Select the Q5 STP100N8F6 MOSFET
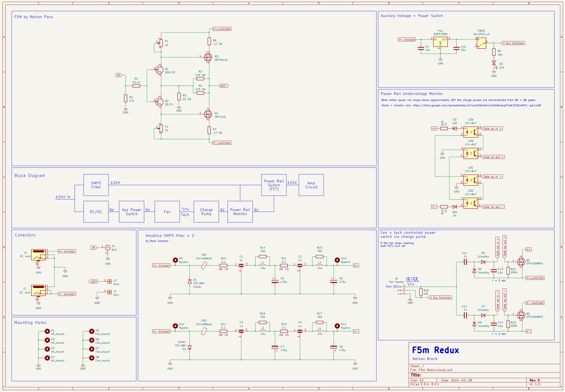Viewport: 565px width, 392px height. coord(521,262)
